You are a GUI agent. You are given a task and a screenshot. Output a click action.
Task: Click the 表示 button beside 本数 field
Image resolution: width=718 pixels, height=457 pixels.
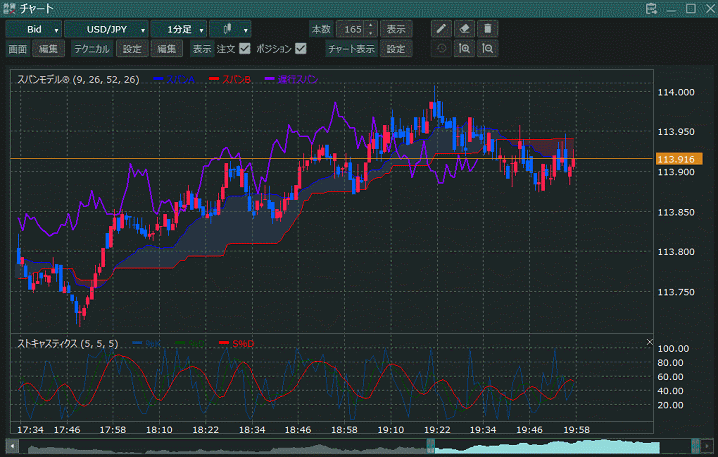396,29
